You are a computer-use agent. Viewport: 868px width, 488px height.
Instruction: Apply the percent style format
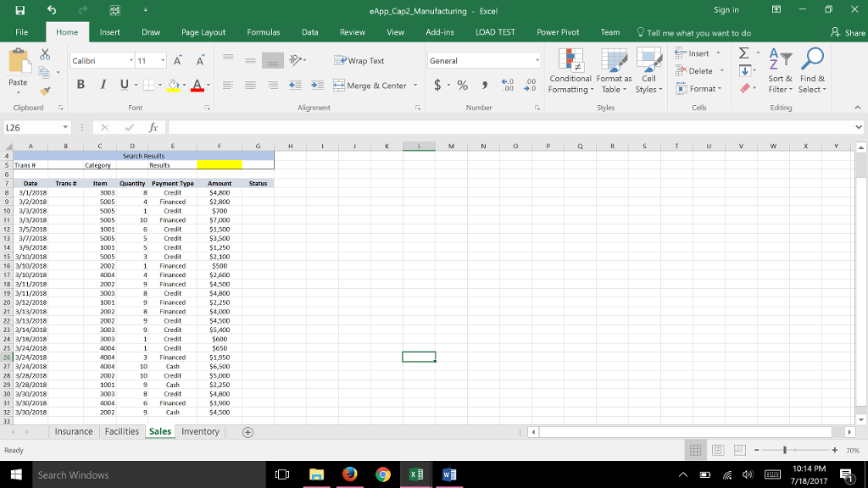(463, 86)
